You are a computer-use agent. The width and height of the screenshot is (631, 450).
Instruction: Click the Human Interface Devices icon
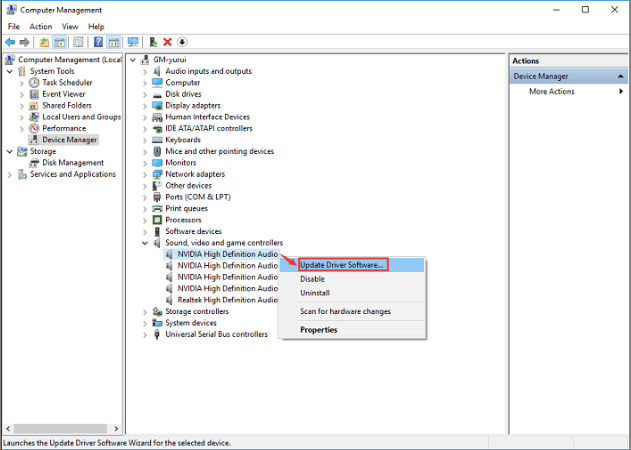[157, 117]
